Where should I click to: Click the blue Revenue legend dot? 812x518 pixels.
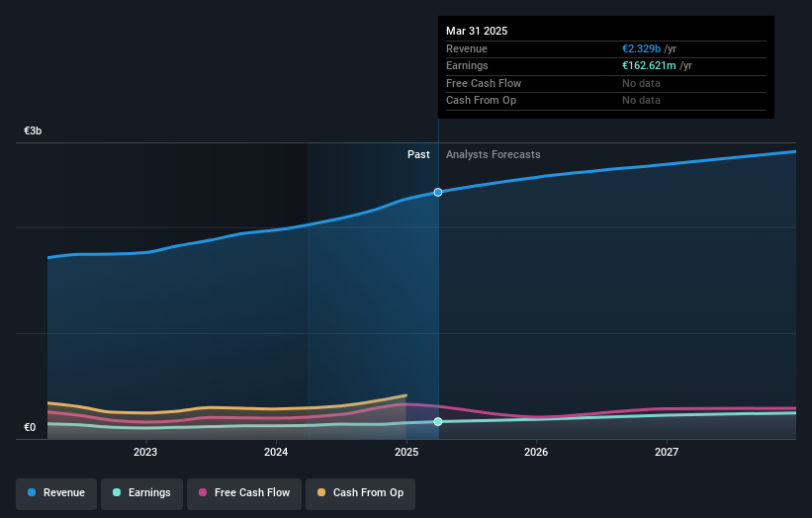tap(32, 492)
